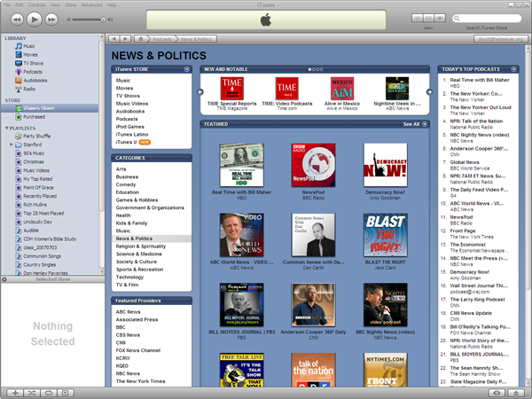The width and height of the screenshot is (532, 399).
Task: Toggle shuffle button at bottom
Action: tap(32, 393)
